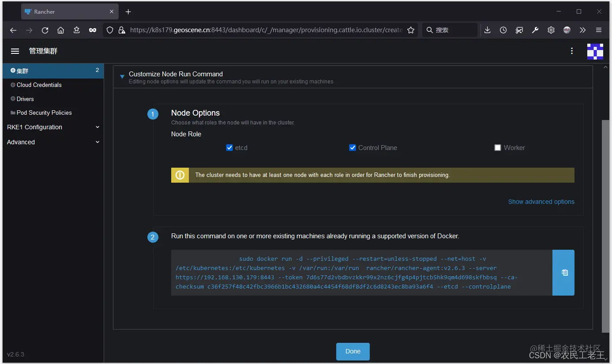Click the 搜索 search box

[x=450, y=30]
